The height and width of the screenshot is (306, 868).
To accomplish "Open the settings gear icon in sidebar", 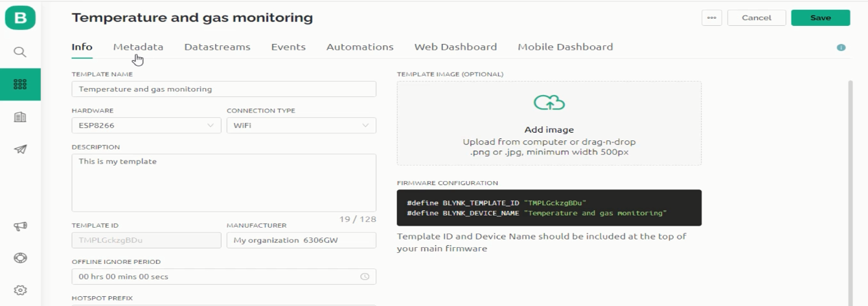I will click(x=20, y=290).
